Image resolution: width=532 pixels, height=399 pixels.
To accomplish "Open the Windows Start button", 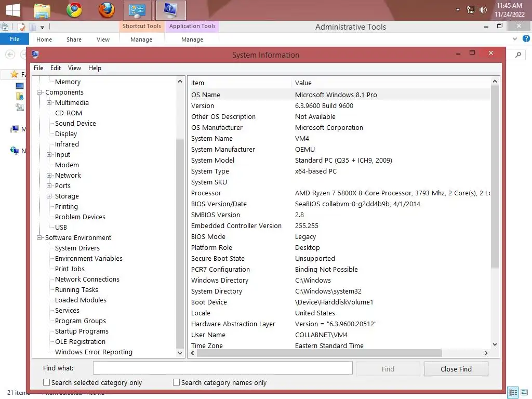I will pos(13,10).
